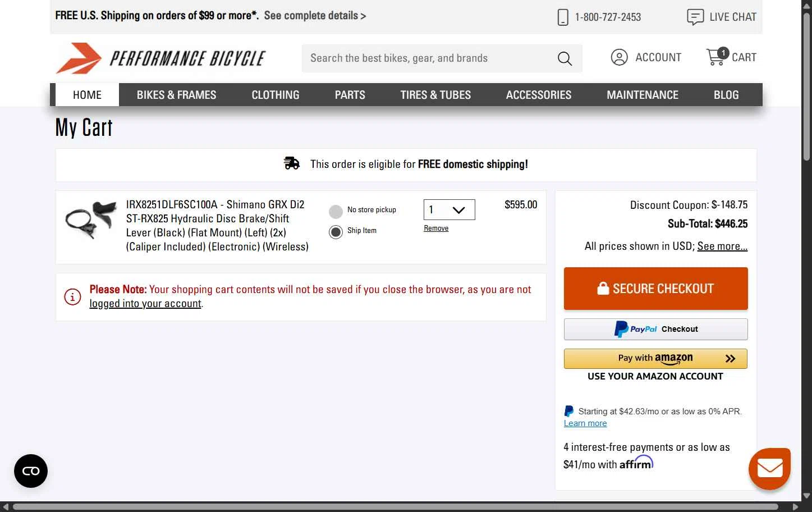The image size is (812, 512).
Task: Open the Accessories menu
Action: [539, 95]
